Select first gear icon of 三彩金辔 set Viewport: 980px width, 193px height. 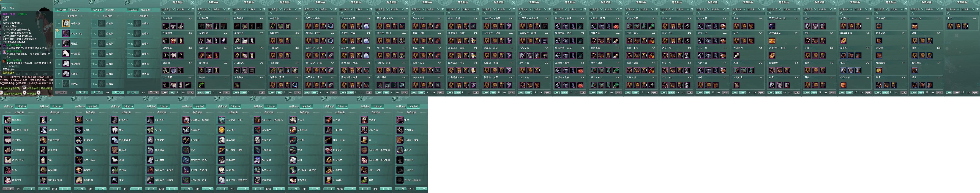[x=273, y=26]
